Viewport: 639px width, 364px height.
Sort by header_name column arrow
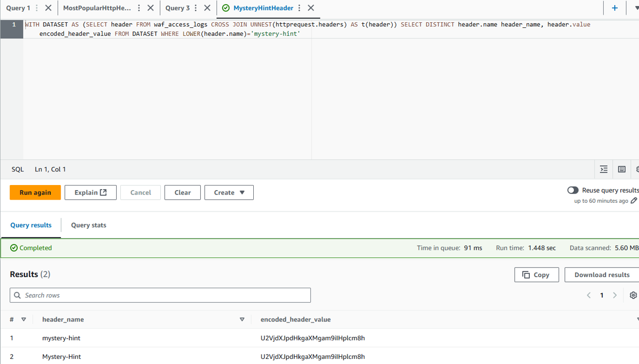(x=242, y=320)
